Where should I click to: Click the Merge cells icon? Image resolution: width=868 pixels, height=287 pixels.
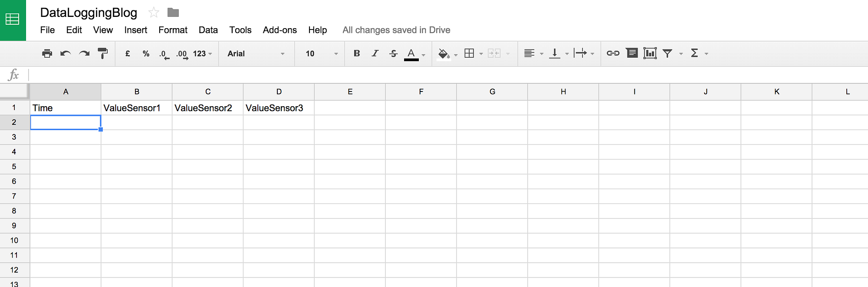[494, 53]
